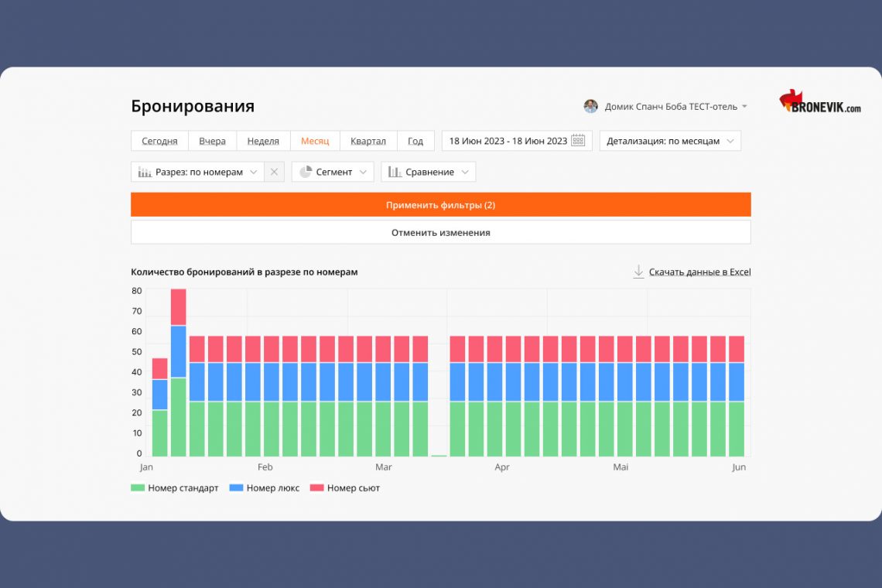The height and width of the screenshot is (588, 882).
Task: Click the bar chart icon in Разрез filter
Action: 145,172
